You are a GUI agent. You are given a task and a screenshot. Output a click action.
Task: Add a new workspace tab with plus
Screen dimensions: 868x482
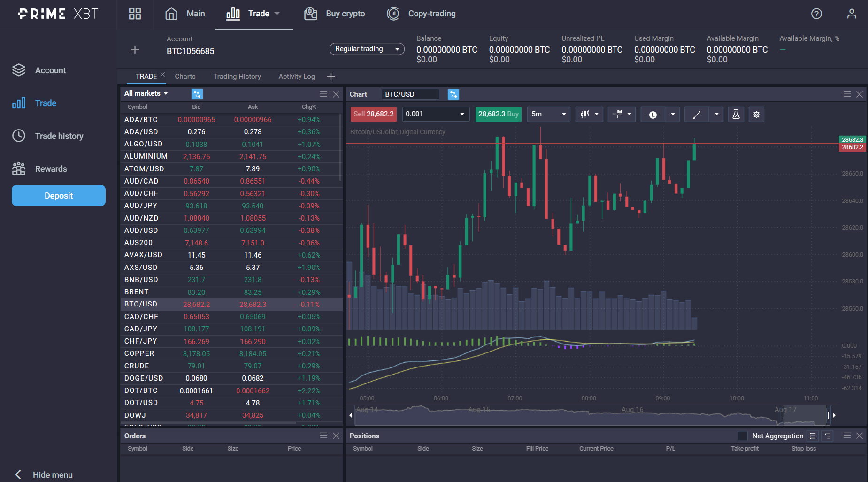tap(331, 77)
